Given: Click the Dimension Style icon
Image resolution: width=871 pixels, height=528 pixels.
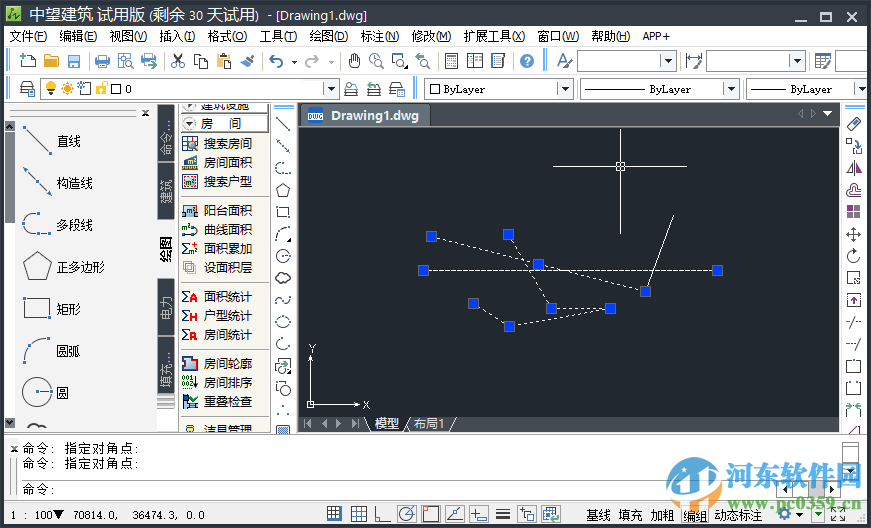Looking at the screenshot, I should coord(694,61).
